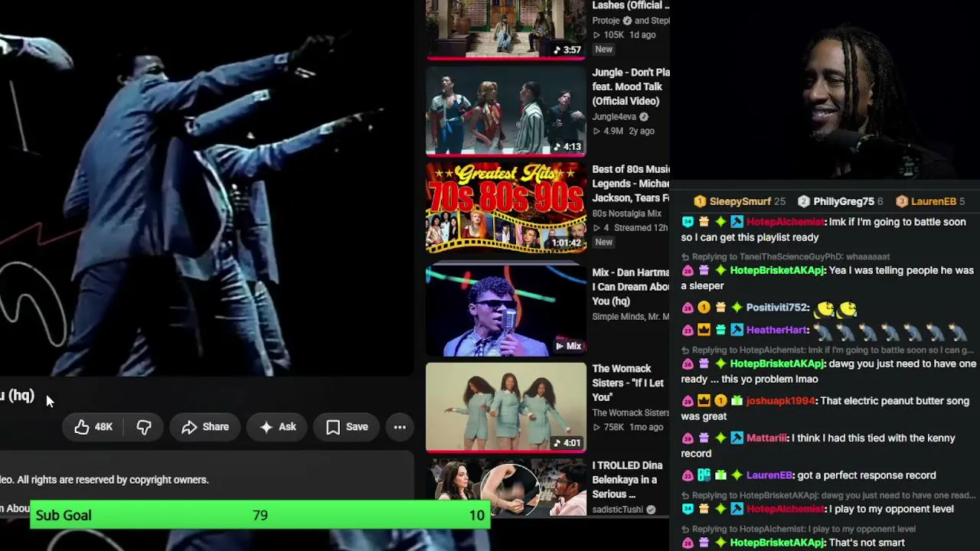Click the green gift badge beside joshuapk1994

(736, 401)
